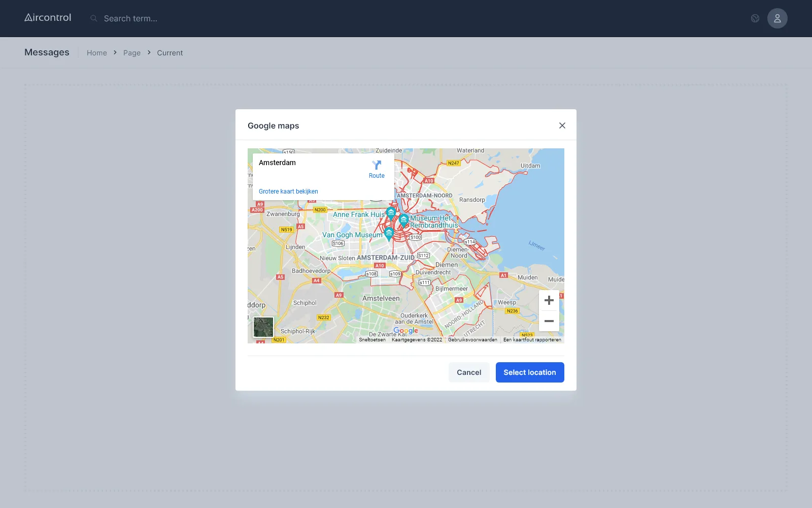Click the Ransdorp map label
The width and height of the screenshot is (812, 508).
472,200
